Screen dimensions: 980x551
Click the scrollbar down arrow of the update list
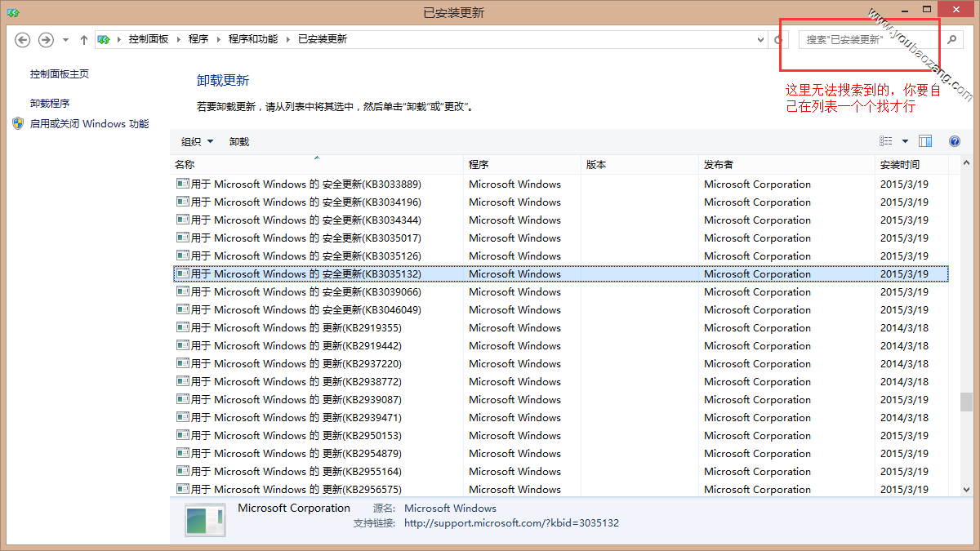click(x=966, y=488)
